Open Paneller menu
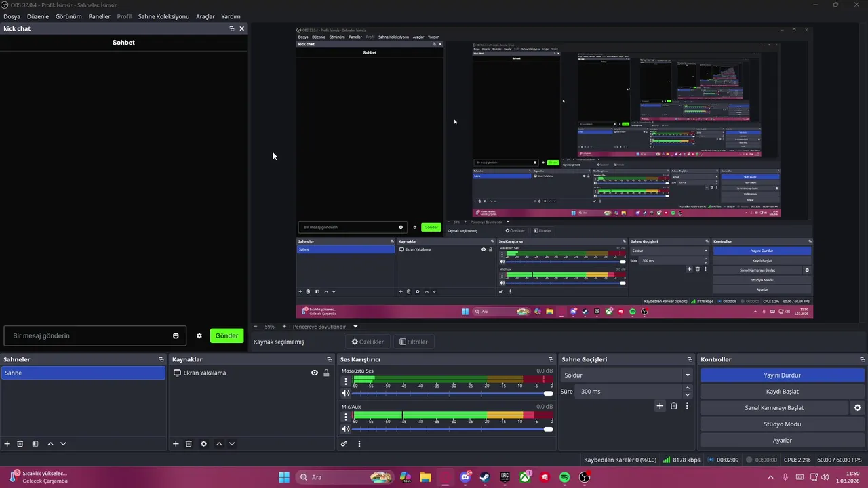This screenshot has height=488, width=868. coord(100,16)
